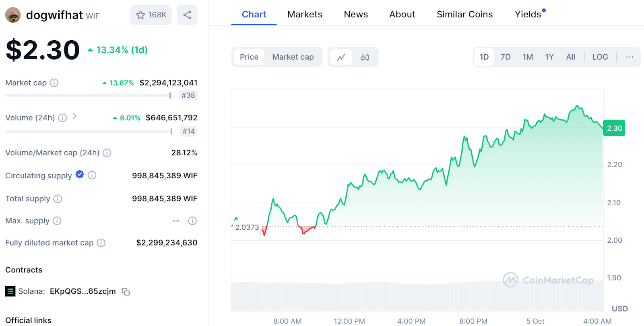Viewport: 644px width, 326px height.
Task: Switch to the Markets tab
Action: tap(305, 14)
